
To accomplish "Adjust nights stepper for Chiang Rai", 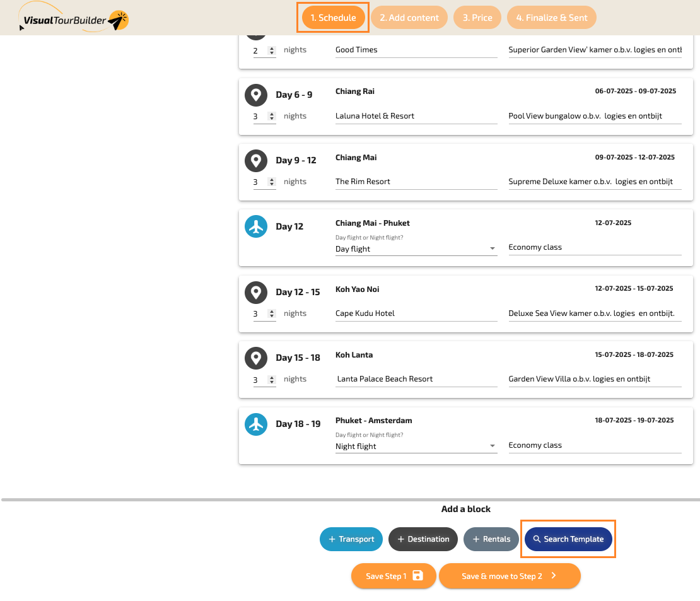I will pyautogui.click(x=271, y=116).
